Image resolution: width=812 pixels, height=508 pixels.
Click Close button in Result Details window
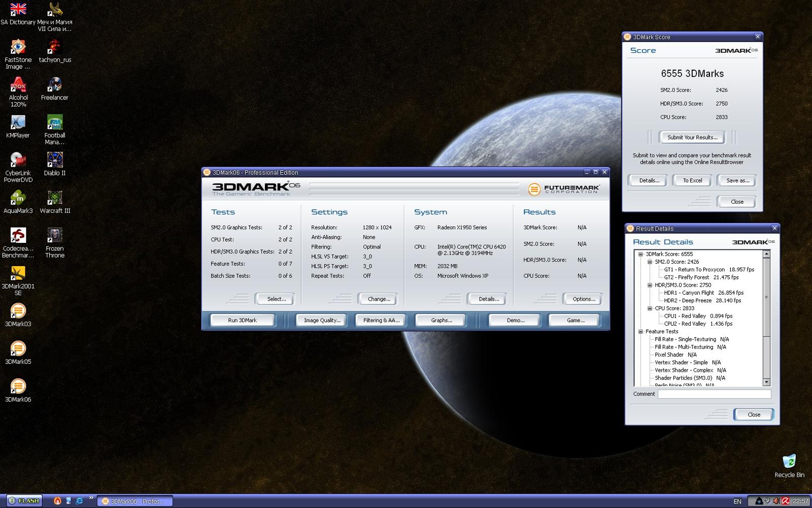click(754, 415)
